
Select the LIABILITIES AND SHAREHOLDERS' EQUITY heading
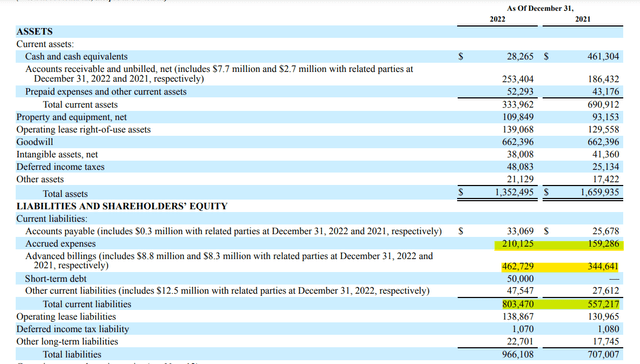tap(122, 206)
